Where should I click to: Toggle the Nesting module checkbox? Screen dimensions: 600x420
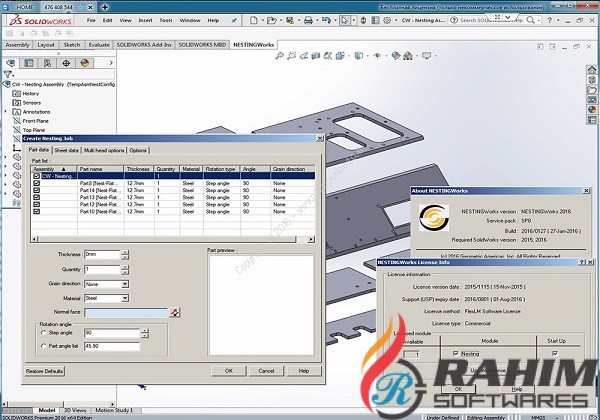tap(456, 353)
